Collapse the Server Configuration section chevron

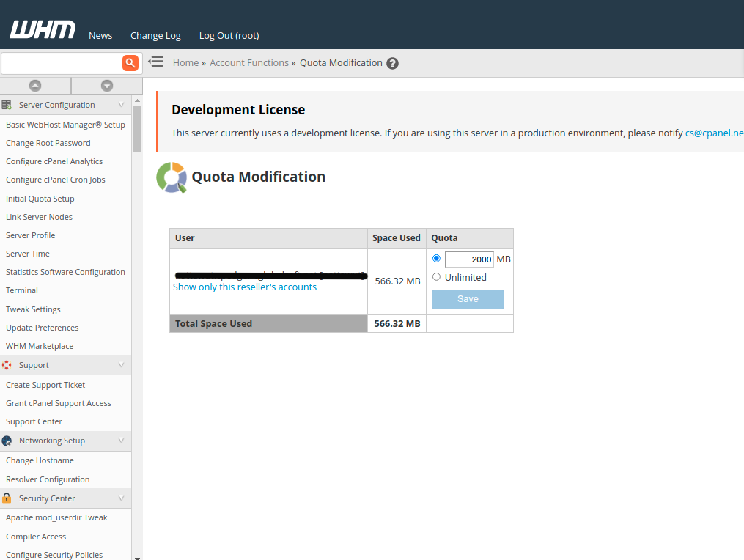[x=121, y=104]
